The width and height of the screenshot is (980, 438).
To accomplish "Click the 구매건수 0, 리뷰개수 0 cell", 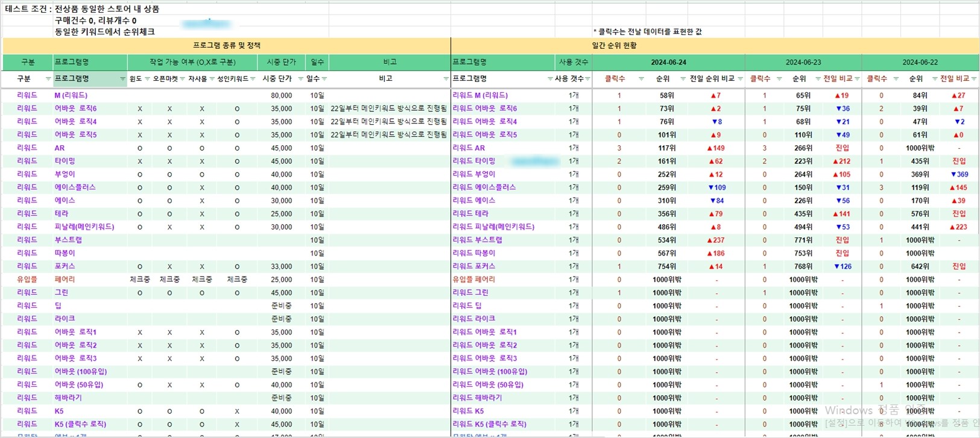I will 95,20.
